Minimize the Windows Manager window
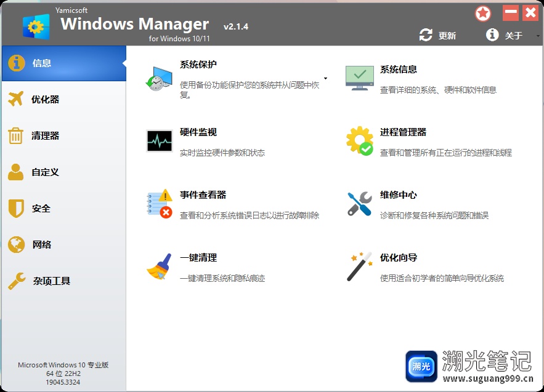544x392 pixels. click(x=511, y=13)
